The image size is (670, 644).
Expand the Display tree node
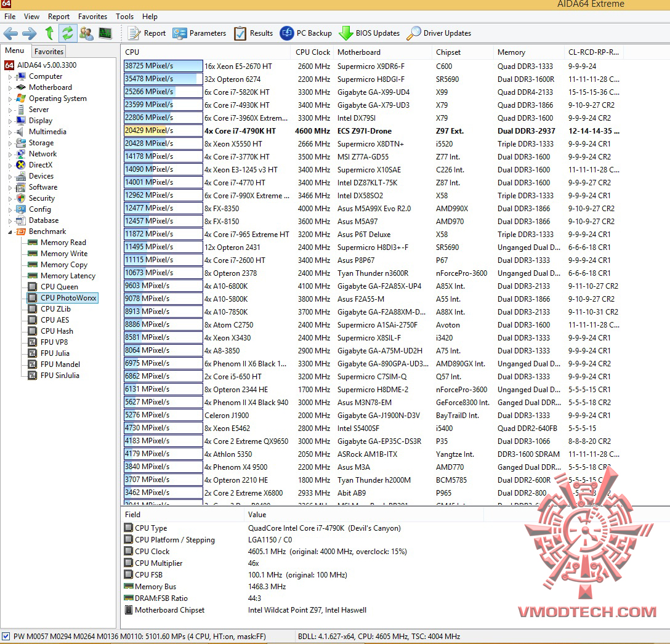(10, 121)
